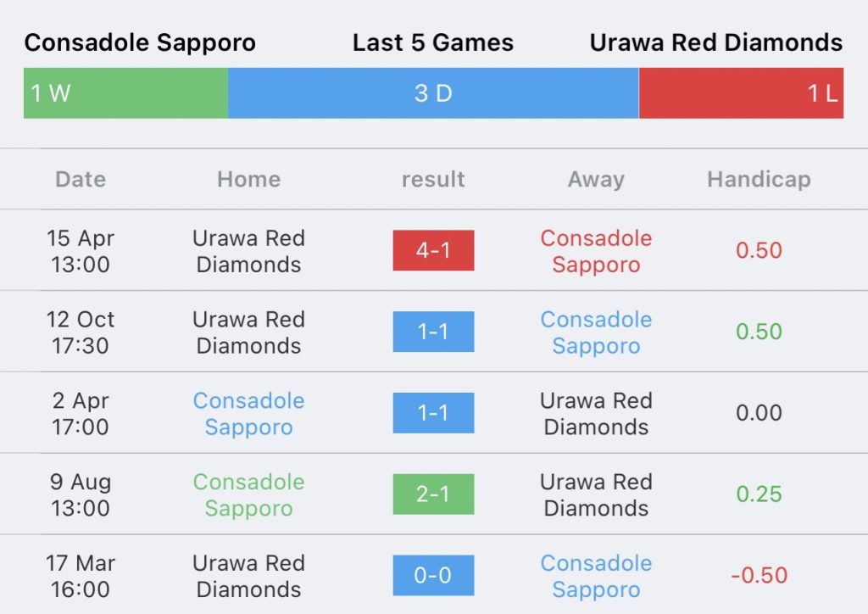Open the 0-0 result badge

coord(433,575)
